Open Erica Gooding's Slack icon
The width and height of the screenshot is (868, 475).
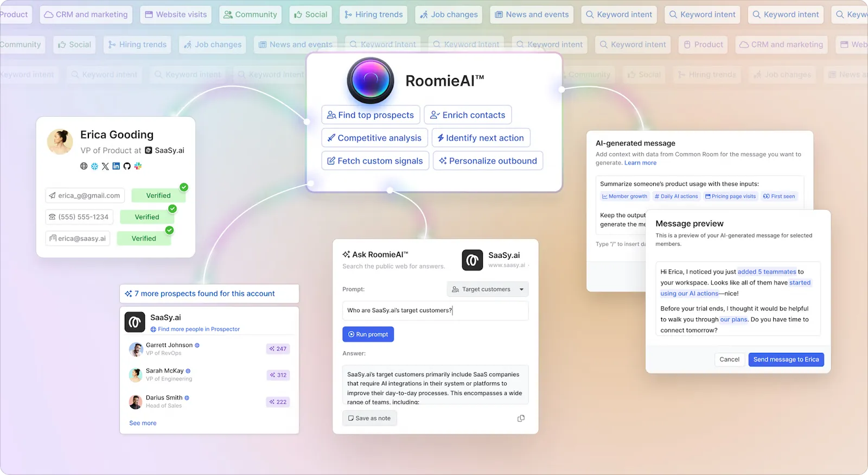[138, 166]
